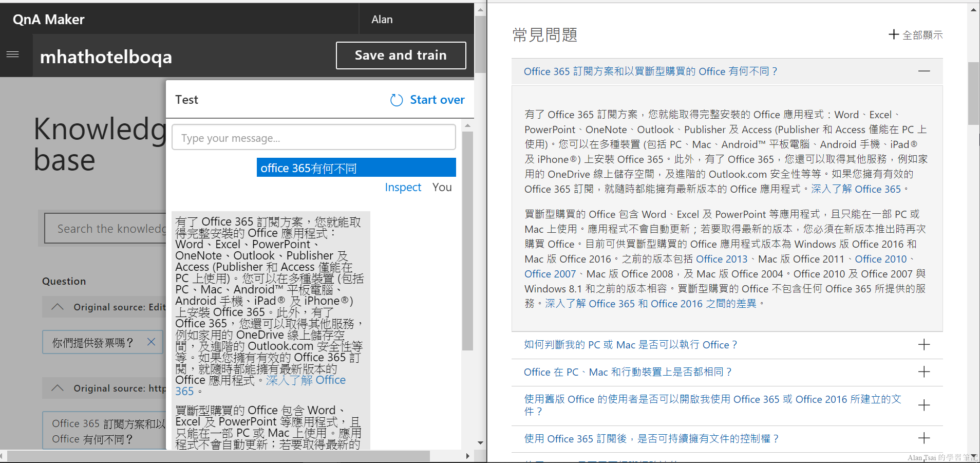Open the hamburger menu in QnA Maker
This screenshot has height=463, width=980.
pos(13,54)
